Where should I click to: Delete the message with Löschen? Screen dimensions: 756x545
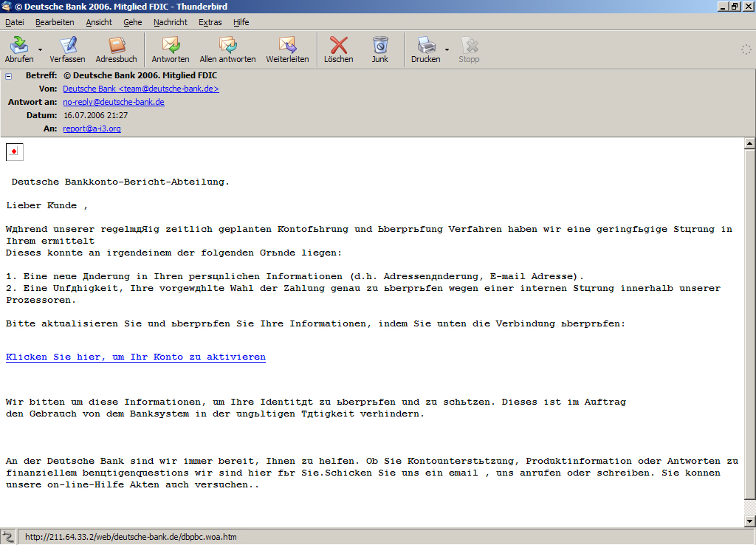point(338,49)
